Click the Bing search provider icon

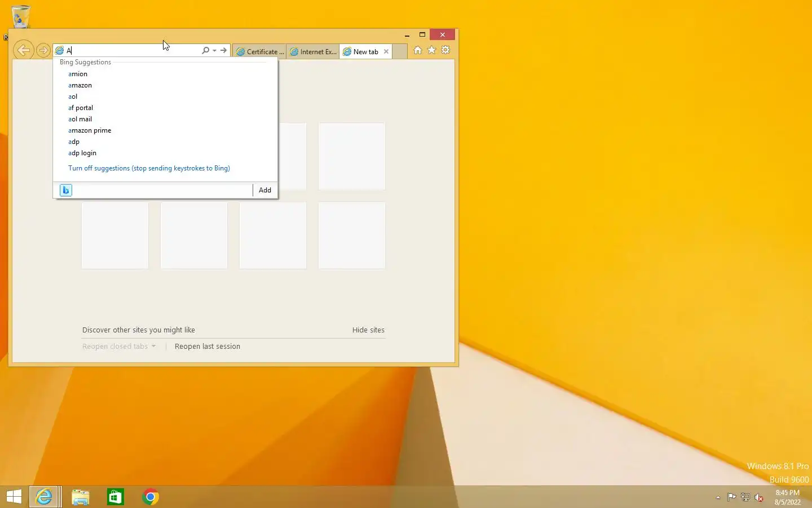[x=66, y=190]
